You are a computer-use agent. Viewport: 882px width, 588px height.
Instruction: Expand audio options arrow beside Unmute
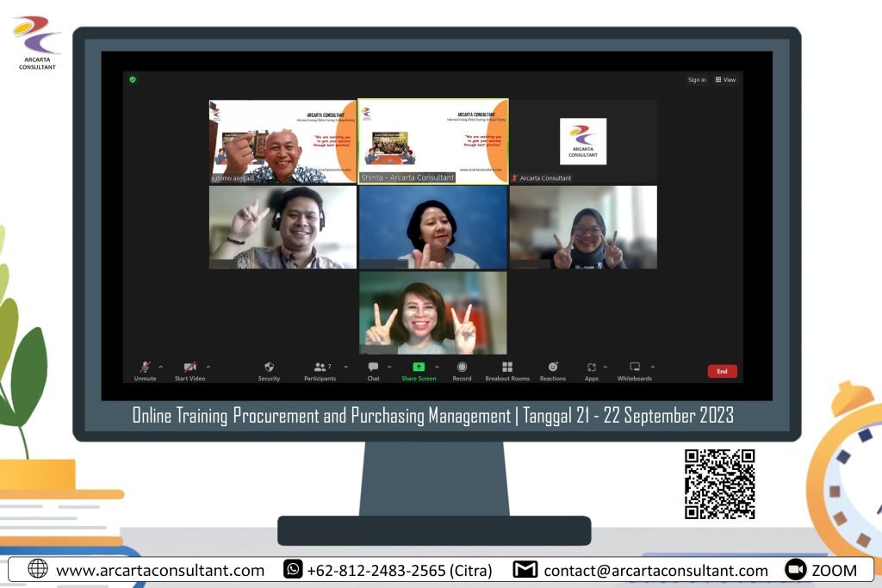pyautogui.click(x=162, y=367)
